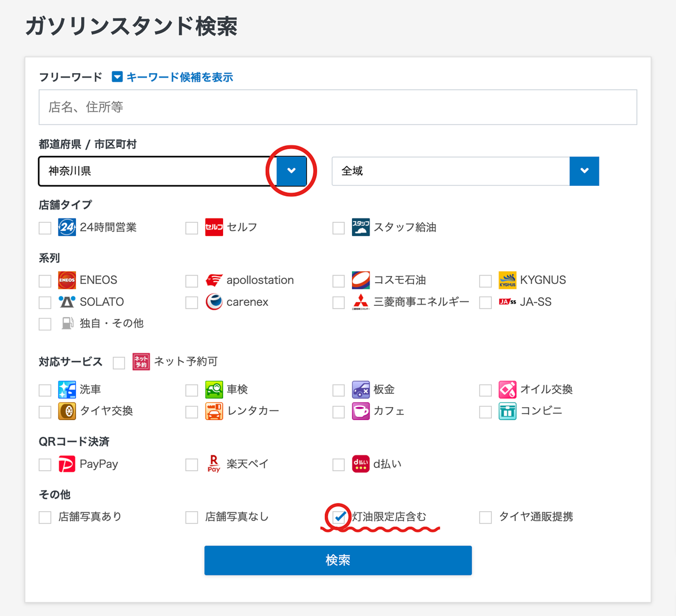
Task: Click the カフェ coffee cup icon
Action: click(x=361, y=411)
